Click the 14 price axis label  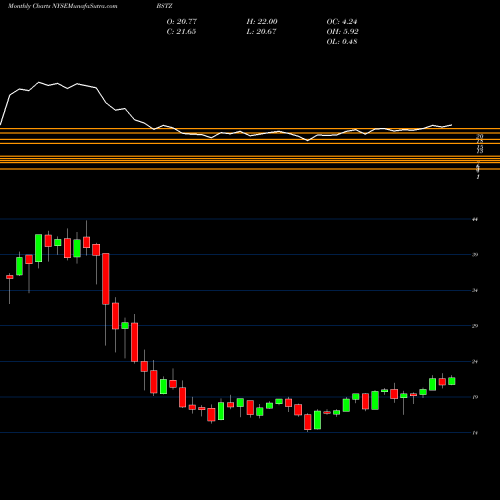pos(475,433)
